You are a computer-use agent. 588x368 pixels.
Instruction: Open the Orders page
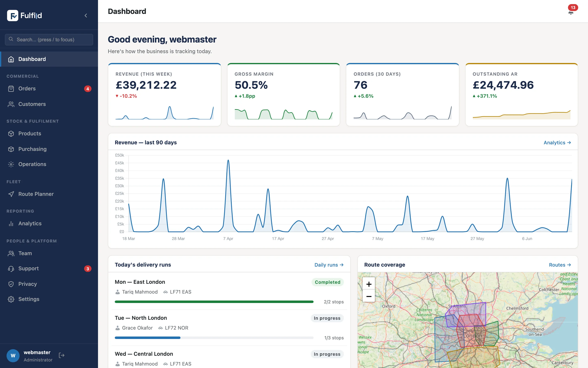[49, 89]
